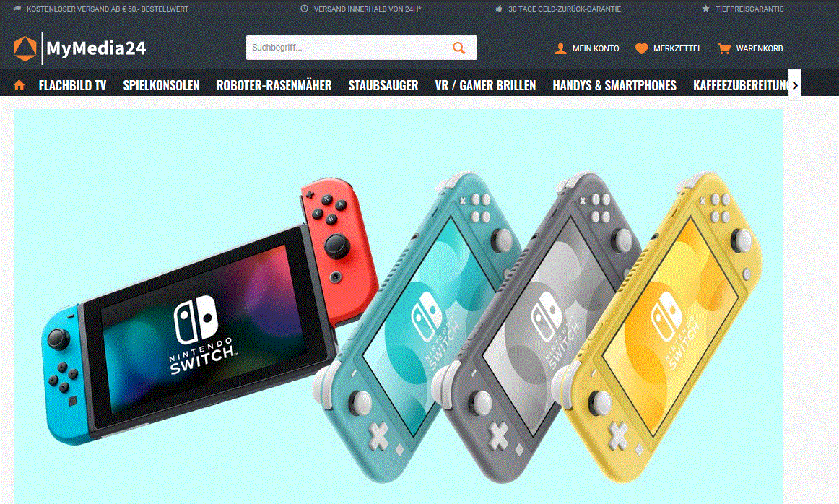Open the Warenkorb shopping cart icon
This screenshot has width=839, height=504.
tap(724, 48)
